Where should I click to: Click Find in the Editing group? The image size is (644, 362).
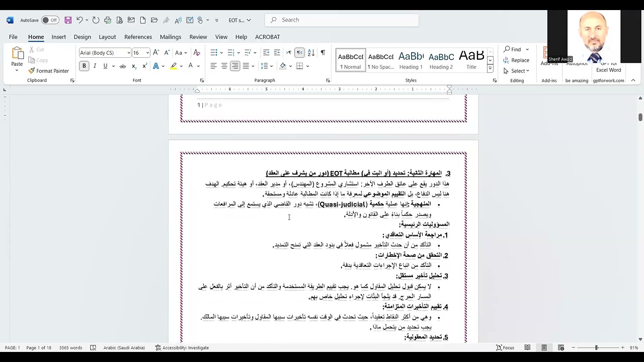pos(513,49)
